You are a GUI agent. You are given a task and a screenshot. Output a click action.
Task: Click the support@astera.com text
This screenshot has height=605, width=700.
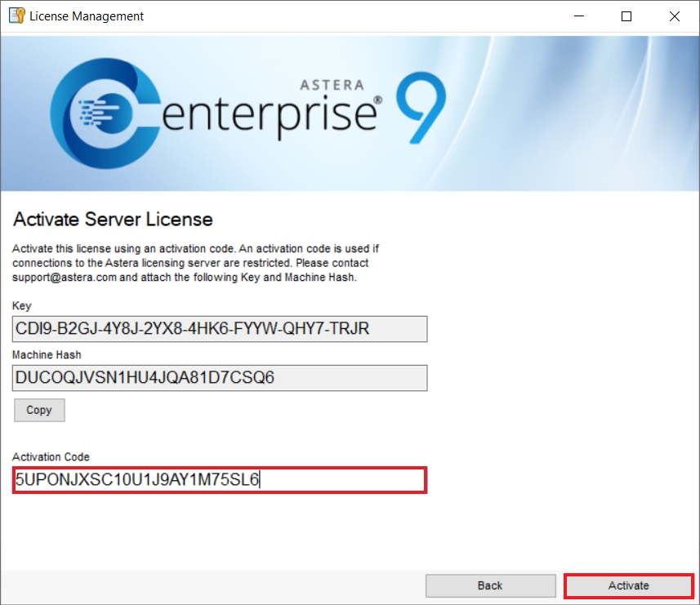pyautogui.click(x=65, y=277)
